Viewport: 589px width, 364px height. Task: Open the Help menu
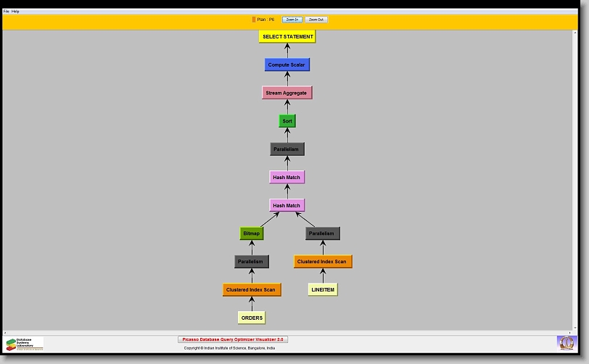pyautogui.click(x=15, y=12)
